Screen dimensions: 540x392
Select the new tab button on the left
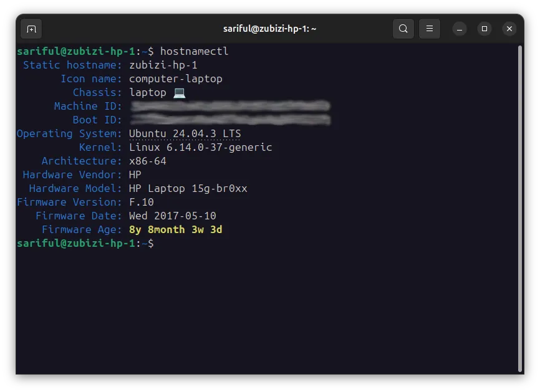pyautogui.click(x=31, y=29)
